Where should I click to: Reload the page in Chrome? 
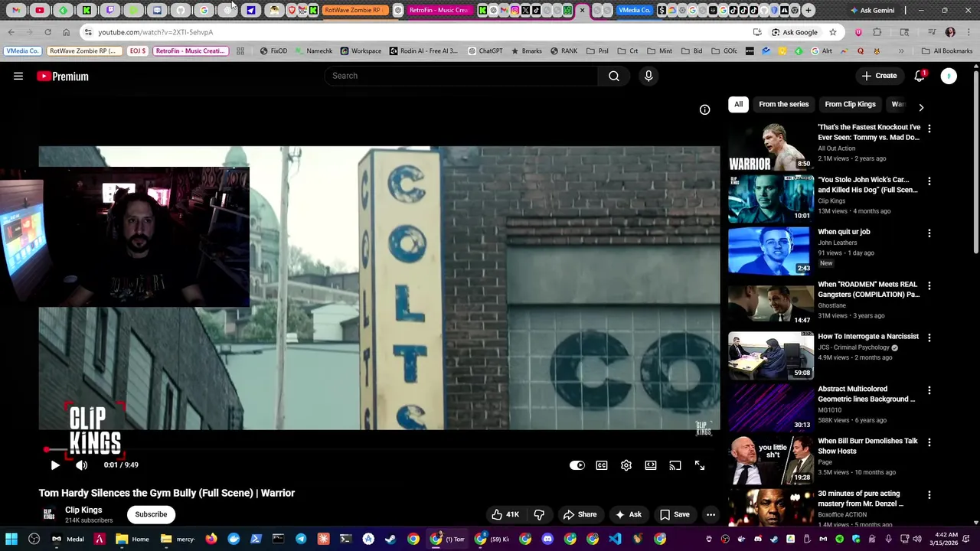click(47, 32)
